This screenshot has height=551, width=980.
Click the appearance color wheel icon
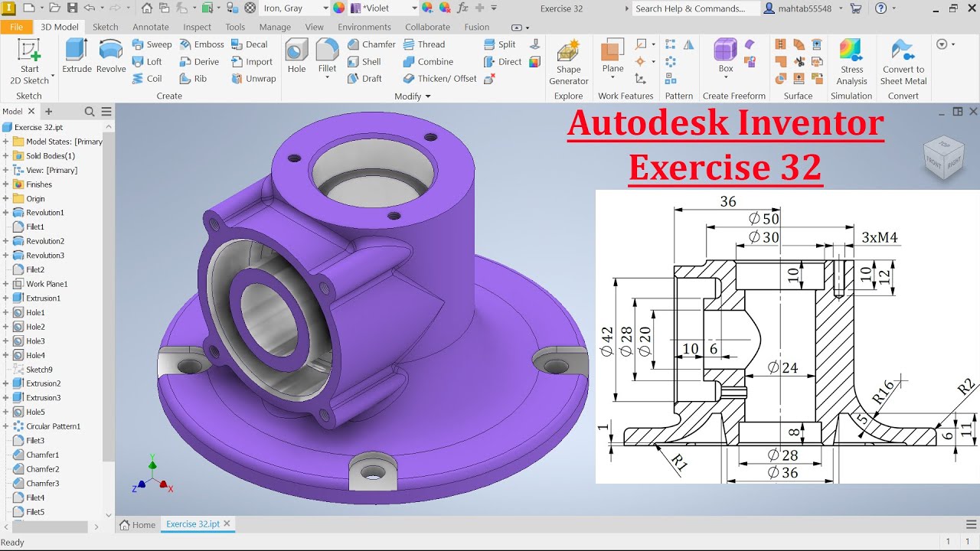click(x=339, y=8)
